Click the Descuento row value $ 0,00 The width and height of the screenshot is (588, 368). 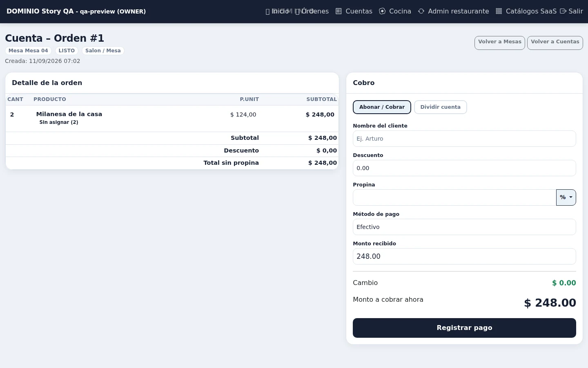pyautogui.click(x=327, y=150)
